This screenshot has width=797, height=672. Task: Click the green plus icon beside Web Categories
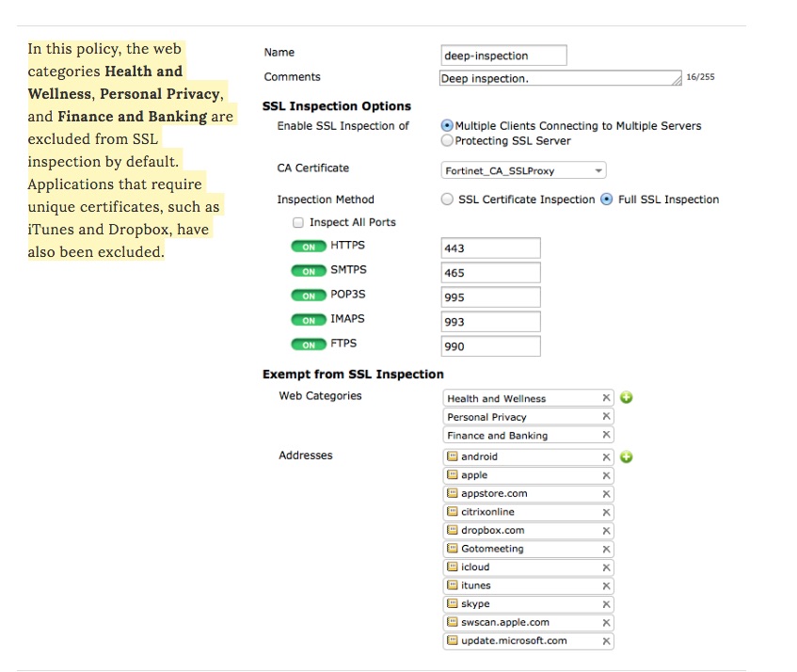tap(627, 397)
